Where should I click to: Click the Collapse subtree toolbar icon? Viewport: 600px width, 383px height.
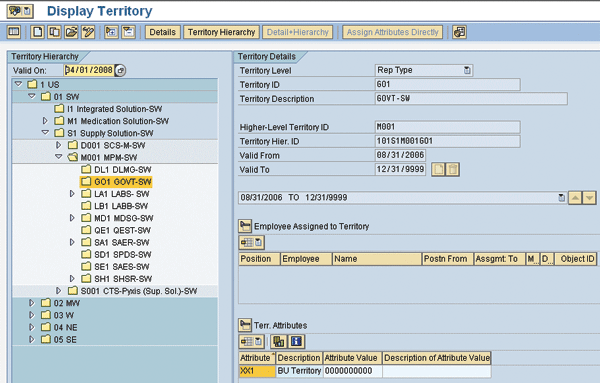pyautogui.click(x=128, y=32)
